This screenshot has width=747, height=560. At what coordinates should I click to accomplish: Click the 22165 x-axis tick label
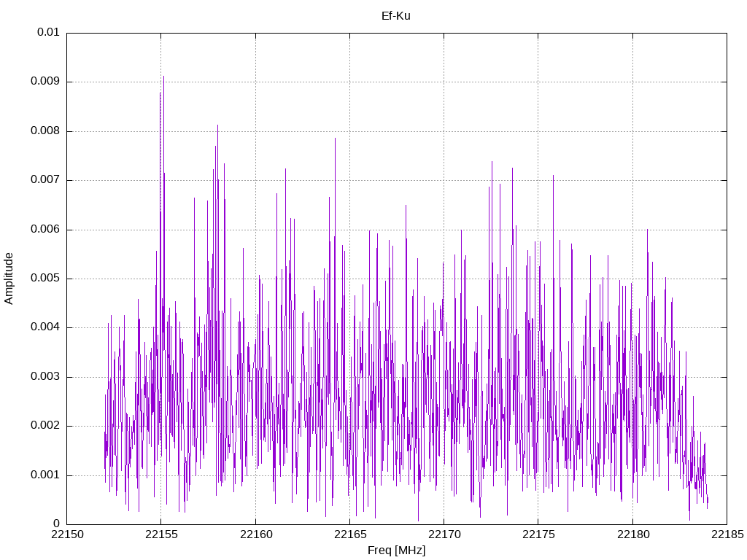350,534
